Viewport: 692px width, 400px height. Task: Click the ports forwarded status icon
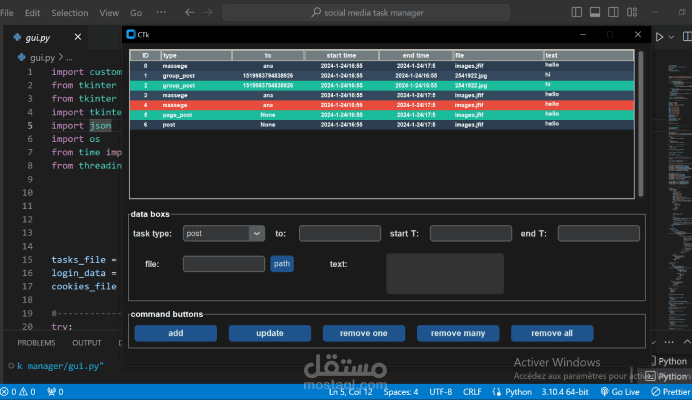click(55, 392)
